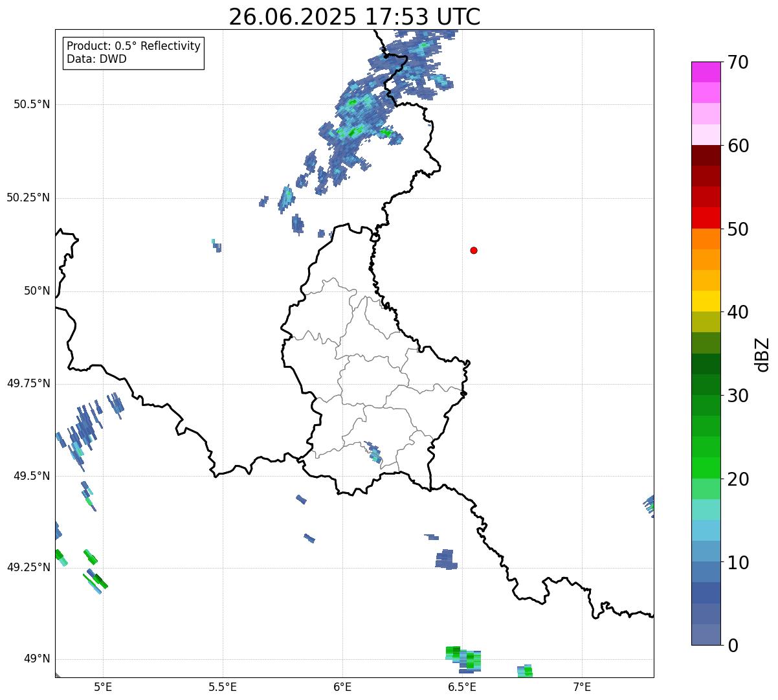Click the 6.5°E longitude label

click(x=462, y=686)
